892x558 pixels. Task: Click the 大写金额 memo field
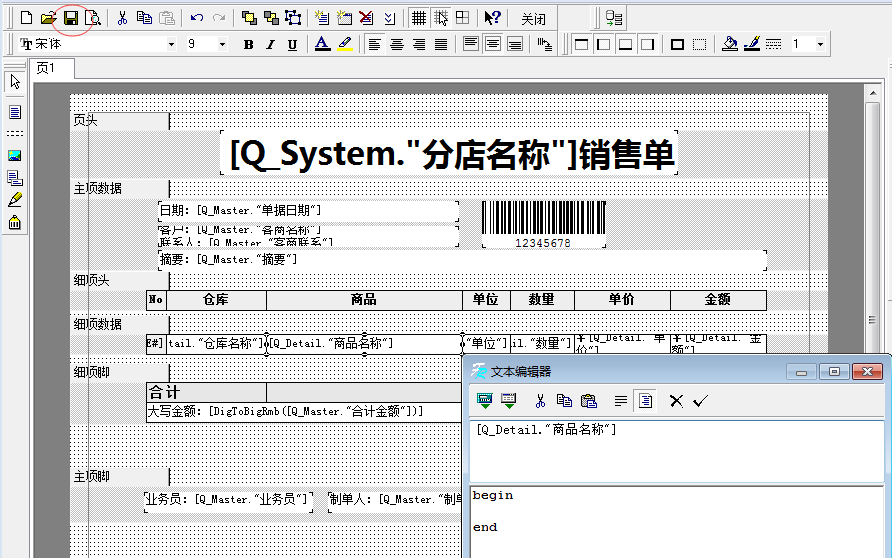(304, 412)
